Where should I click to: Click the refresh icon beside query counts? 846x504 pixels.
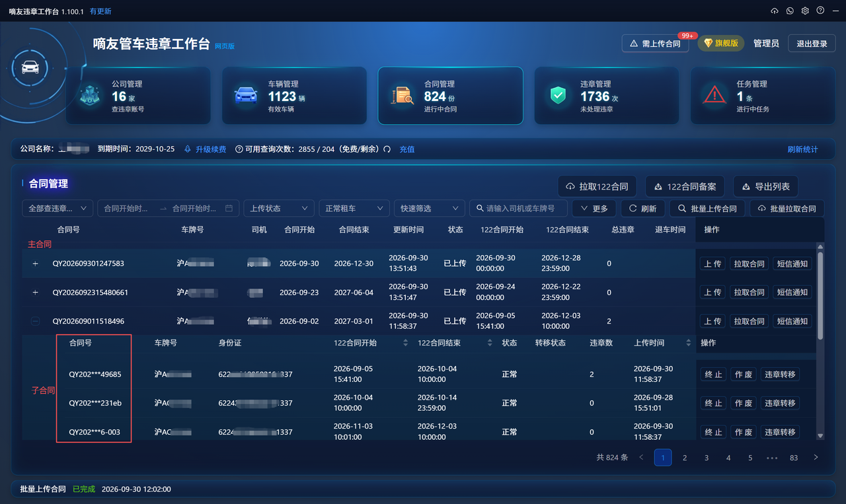point(387,149)
